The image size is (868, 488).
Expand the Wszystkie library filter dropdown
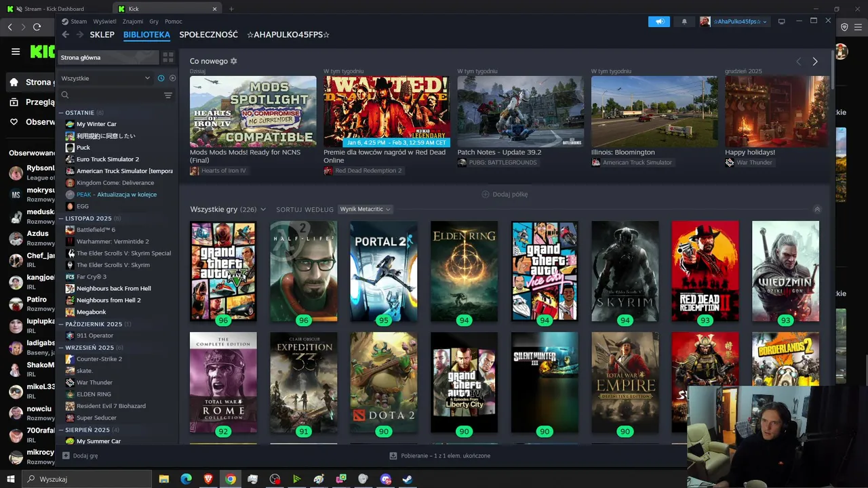coord(105,78)
